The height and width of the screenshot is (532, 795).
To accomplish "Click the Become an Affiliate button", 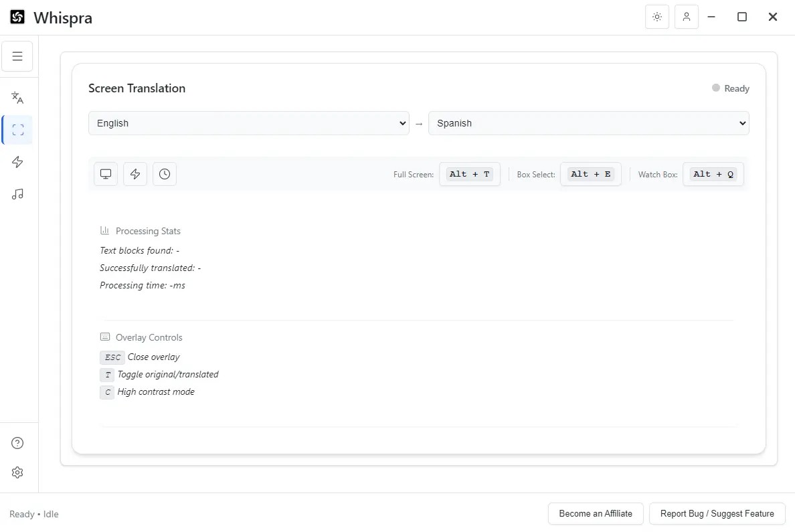I will [x=596, y=513].
